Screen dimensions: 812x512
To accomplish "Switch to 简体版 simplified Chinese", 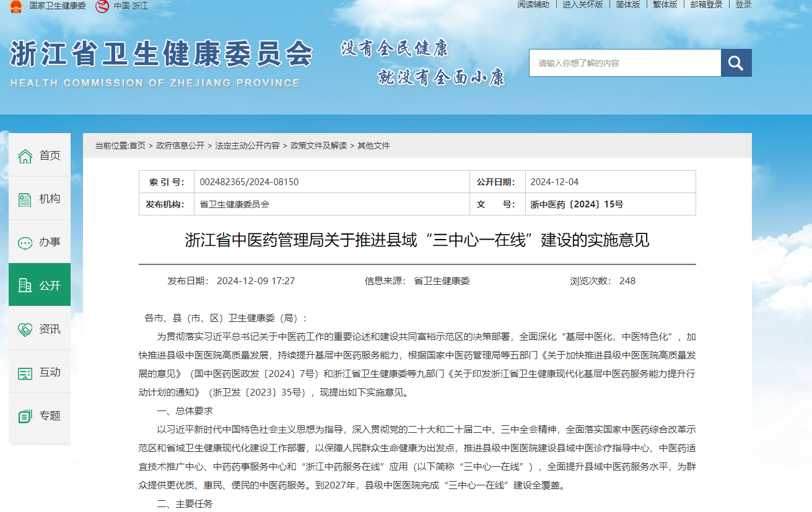I will coord(627,4).
